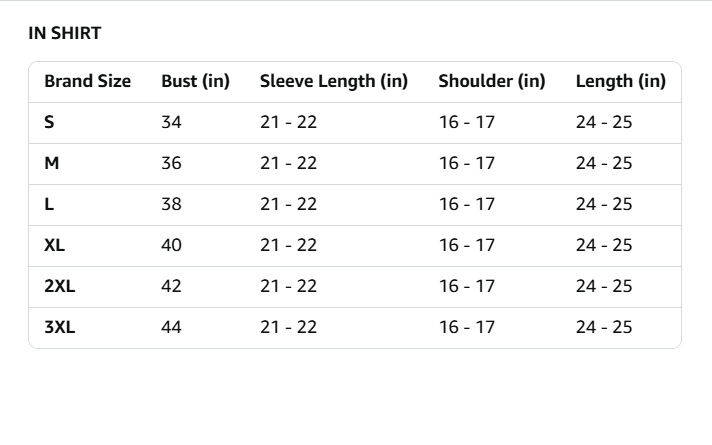The height and width of the screenshot is (445, 712).
Task: Select bust value 40 in XL row
Action: pyautogui.click(x=171, y=245)
